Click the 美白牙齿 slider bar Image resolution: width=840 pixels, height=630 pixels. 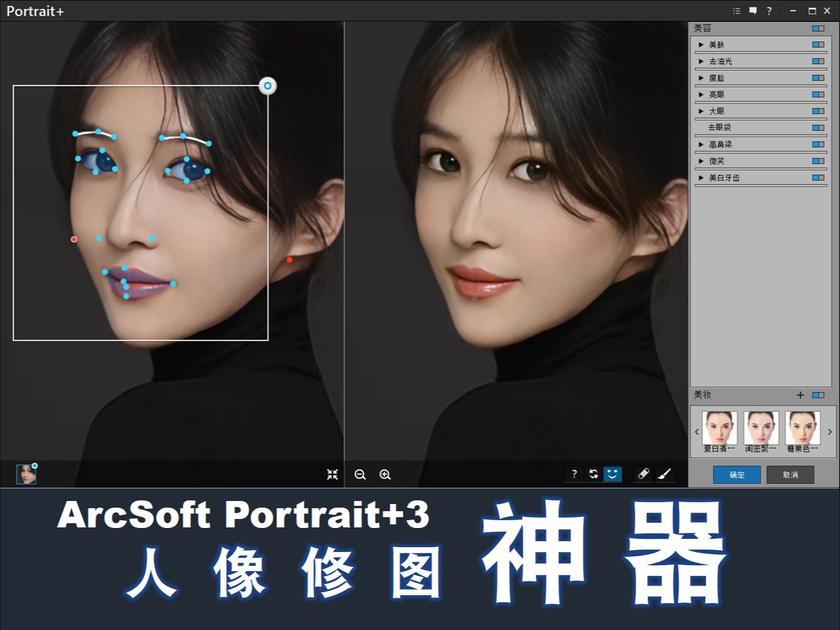pyautogui.click(x=761, y=185)
